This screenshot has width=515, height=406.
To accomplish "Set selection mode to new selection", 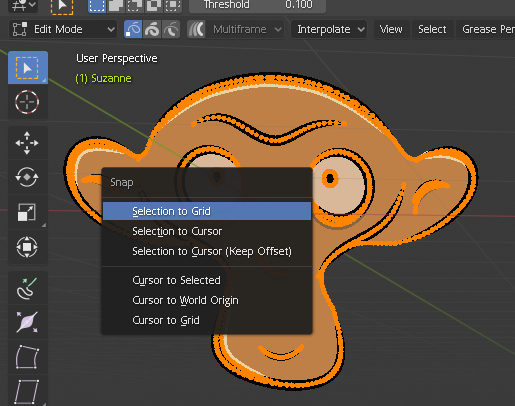I will click(x=97, y=5).
